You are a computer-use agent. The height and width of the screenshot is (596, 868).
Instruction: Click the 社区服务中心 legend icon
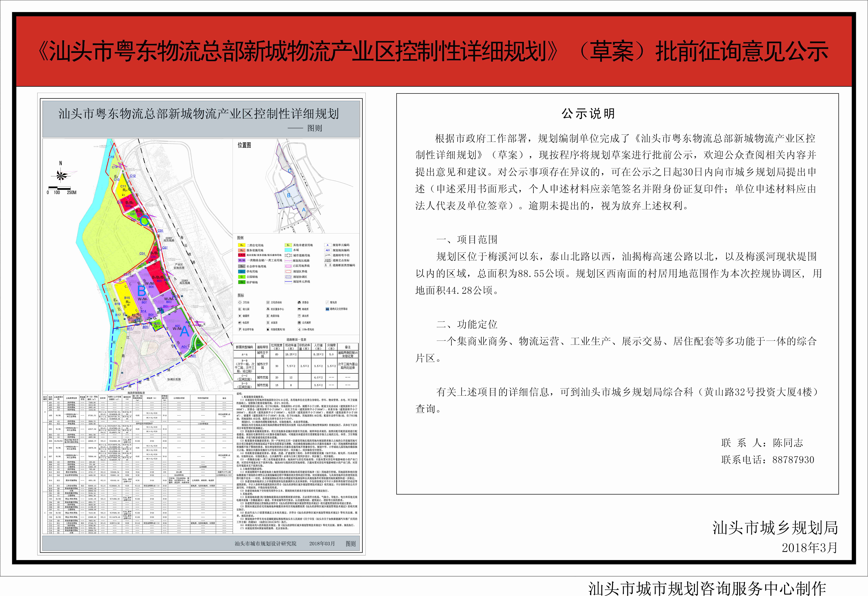click(268, 309)
